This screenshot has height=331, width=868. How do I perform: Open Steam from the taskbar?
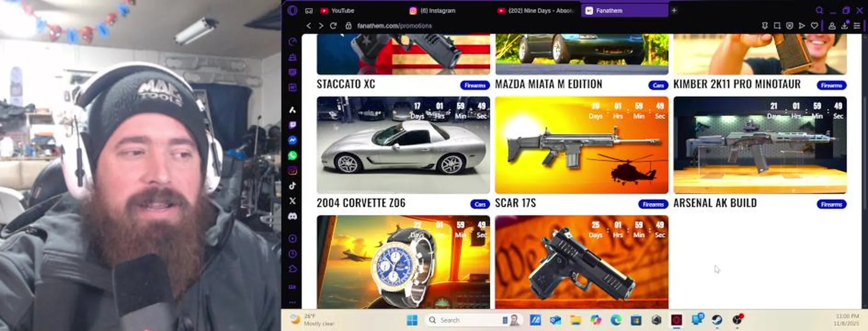pos(717,320)
